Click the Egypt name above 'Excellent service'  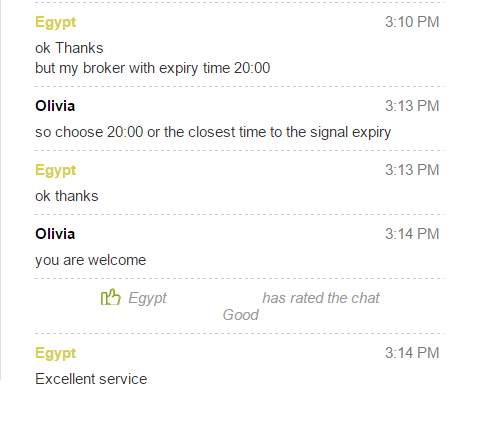click(56, 354)
